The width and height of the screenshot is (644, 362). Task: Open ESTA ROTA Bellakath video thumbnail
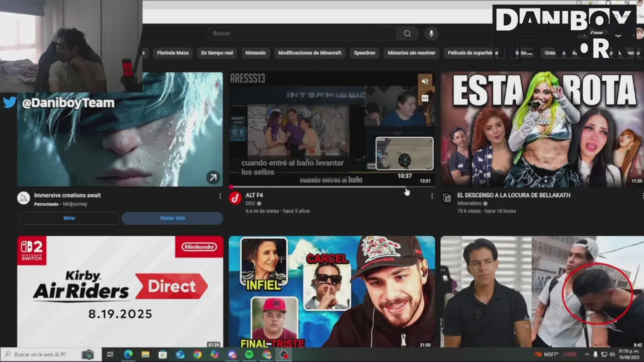(542, 129)
